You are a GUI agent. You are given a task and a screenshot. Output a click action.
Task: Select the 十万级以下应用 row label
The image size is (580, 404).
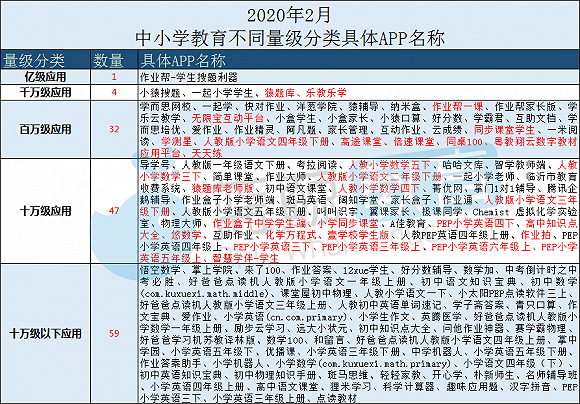(45, 333)
